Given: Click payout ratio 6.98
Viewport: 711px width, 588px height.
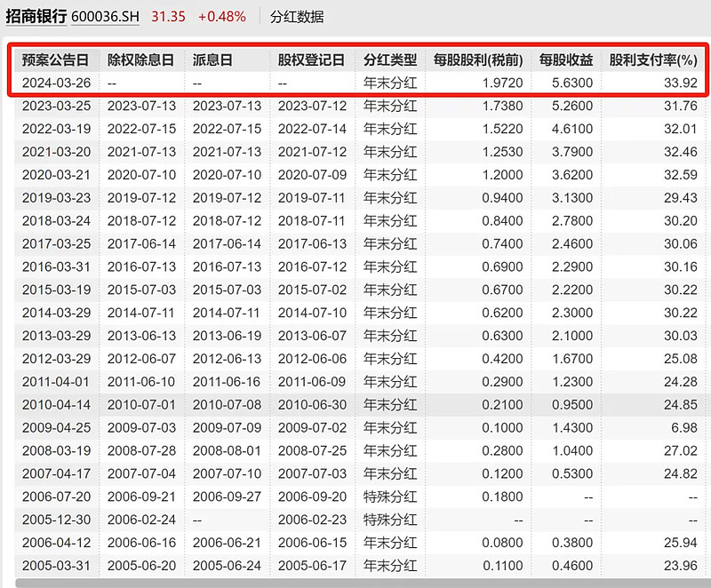Looking at the screenshot, I should 684,427.
